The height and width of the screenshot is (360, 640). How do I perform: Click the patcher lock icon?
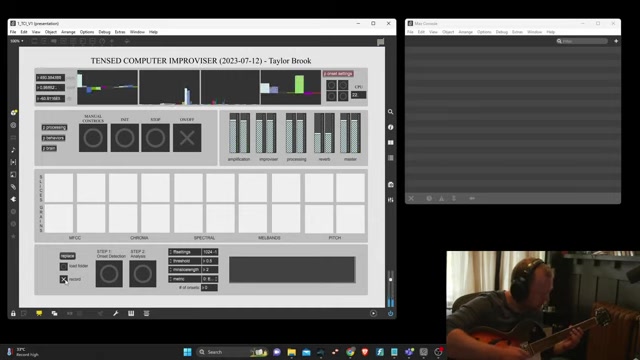13,313
